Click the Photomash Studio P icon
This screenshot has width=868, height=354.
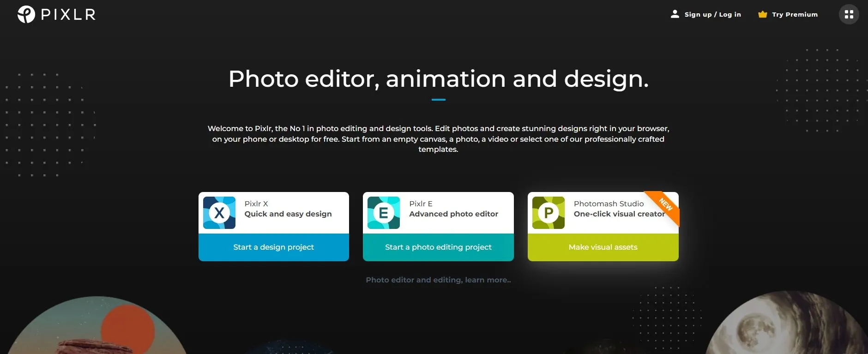pyautogui.click(x=549, y=213)
